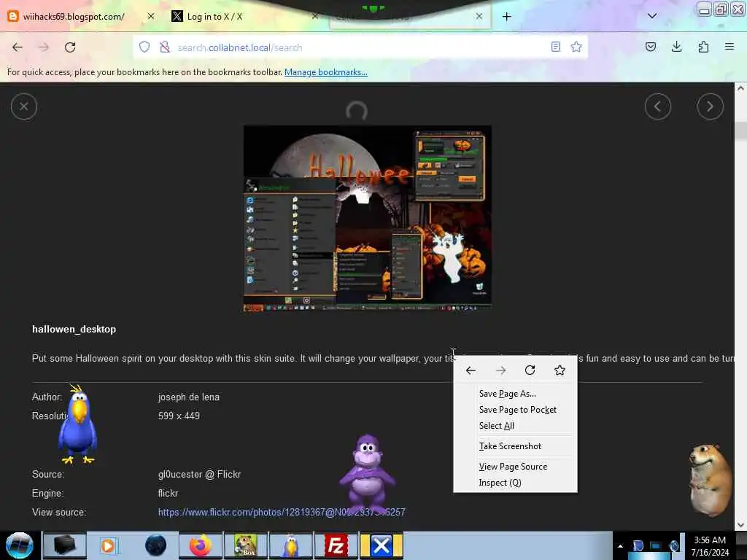Click the author name joseph de lena
Image resolution: width=747 pixels, height=560 pixels.
point(189,397)
